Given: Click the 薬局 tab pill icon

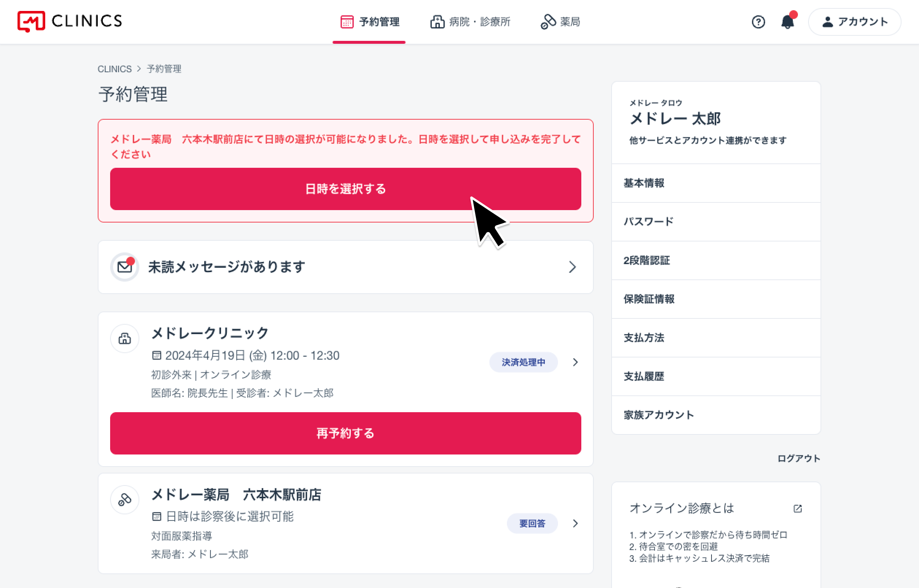Looking at the screenshot, I should point(548,22).
